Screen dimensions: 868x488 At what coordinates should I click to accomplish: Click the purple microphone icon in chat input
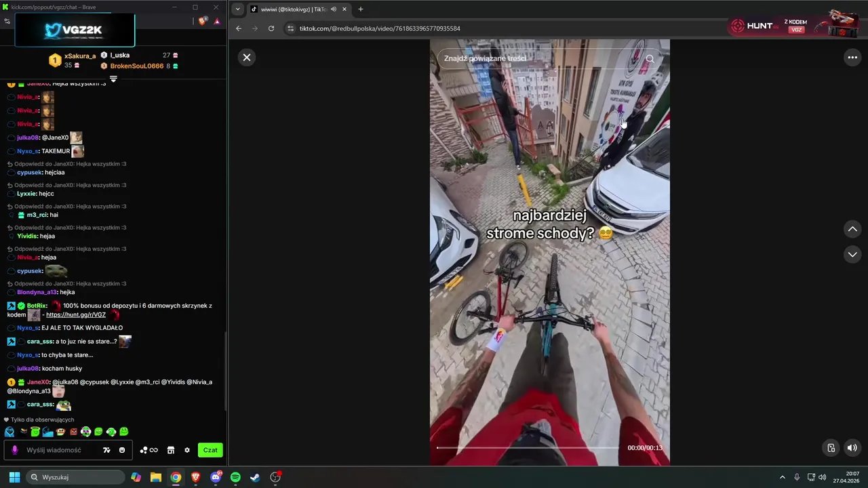tap(15, 450)
